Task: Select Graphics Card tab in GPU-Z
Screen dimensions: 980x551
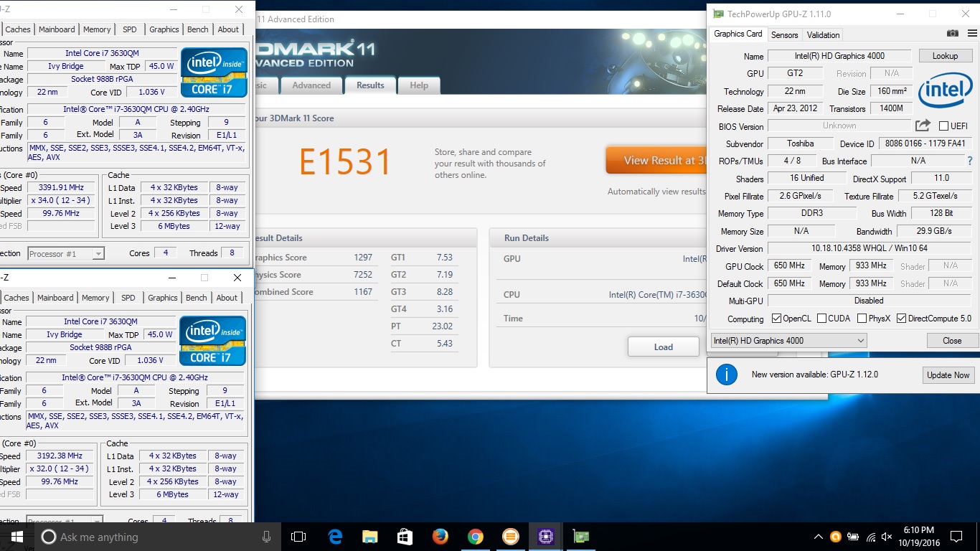Action: 738,34
